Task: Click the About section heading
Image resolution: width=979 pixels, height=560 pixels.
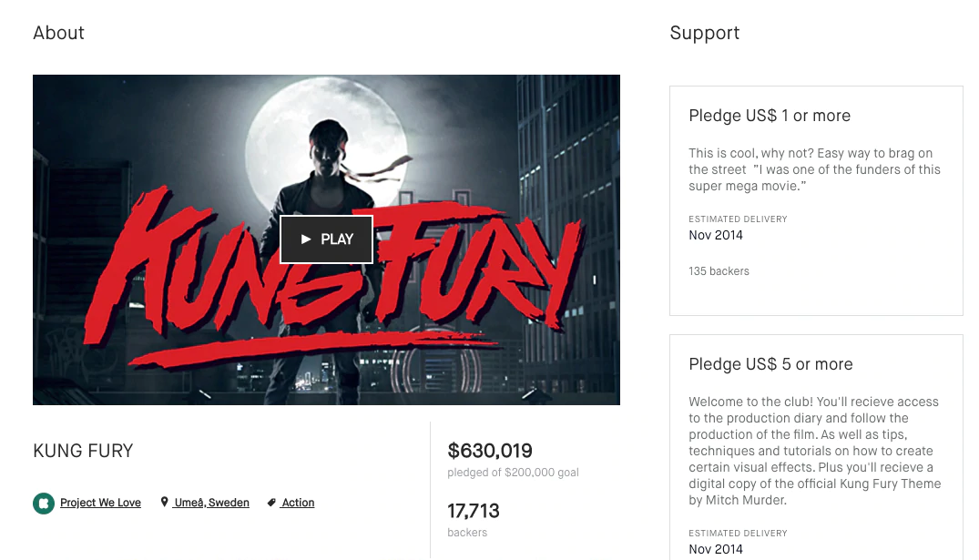Action: (58, 33)
